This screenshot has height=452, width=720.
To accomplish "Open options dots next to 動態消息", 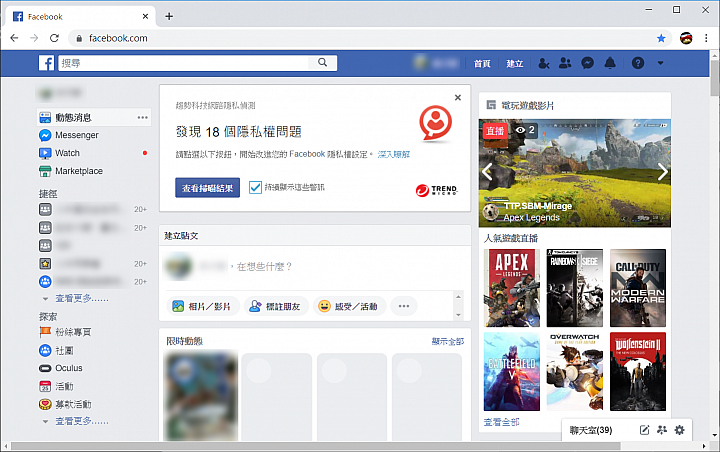I will tap(143, 118).
